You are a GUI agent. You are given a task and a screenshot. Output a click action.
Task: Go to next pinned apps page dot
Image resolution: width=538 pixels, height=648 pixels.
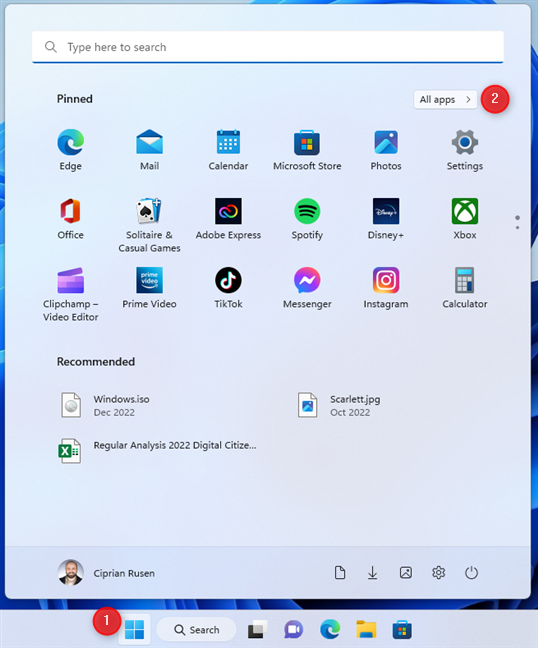tap(517, 228)
